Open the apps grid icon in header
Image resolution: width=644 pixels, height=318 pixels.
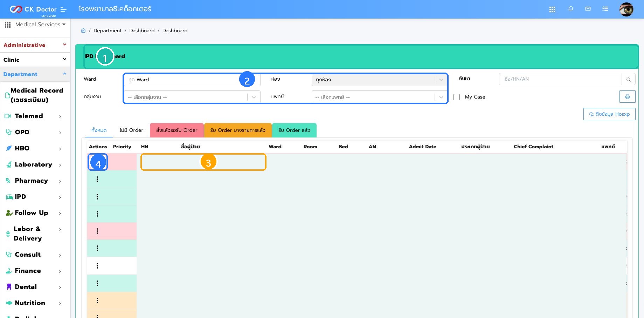[552, 9]
